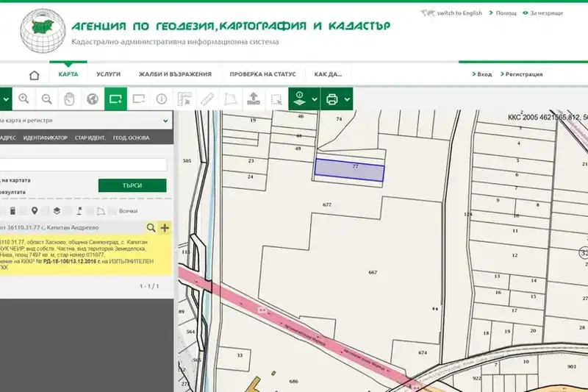This screenshot has height=392, width=588.
Task: Select the ruler-with-cursor measure tool
Action: (184, 99)
